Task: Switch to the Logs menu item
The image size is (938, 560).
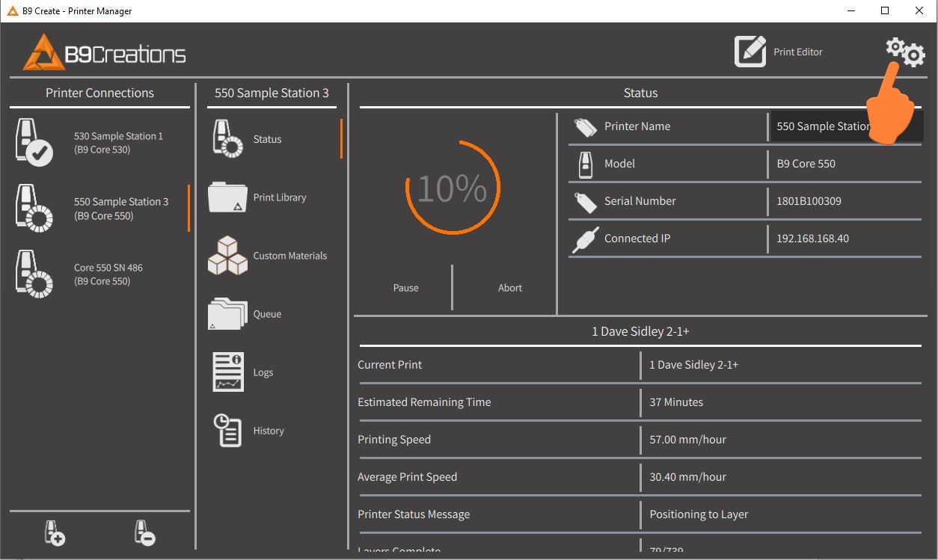Action: (x=263, y=372)
